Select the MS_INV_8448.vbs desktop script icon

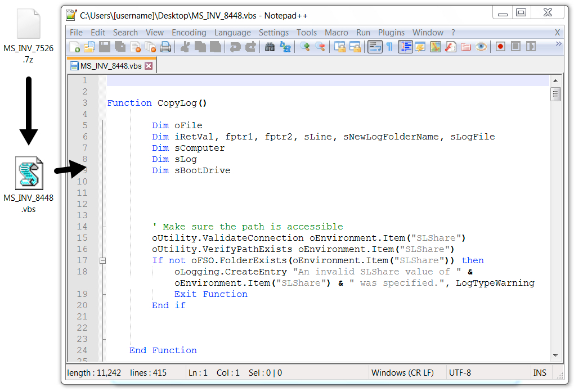tap(29, 185)
